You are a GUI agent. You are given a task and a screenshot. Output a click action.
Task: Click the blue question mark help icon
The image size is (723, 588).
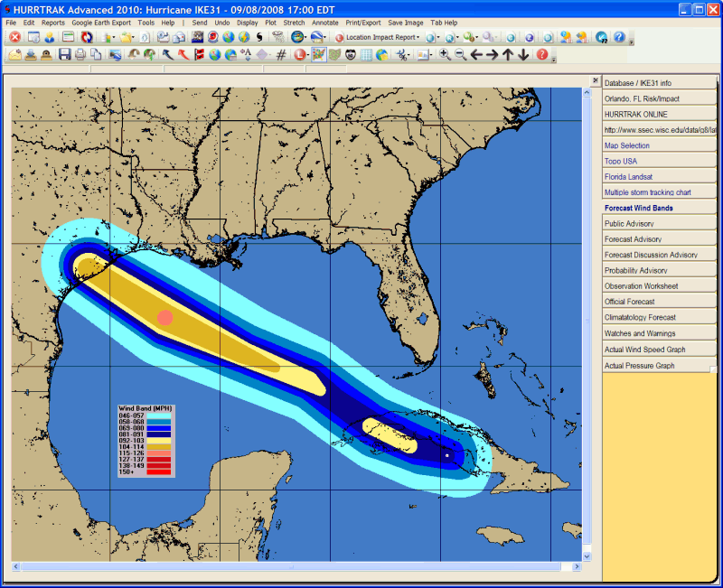[619, 37]
